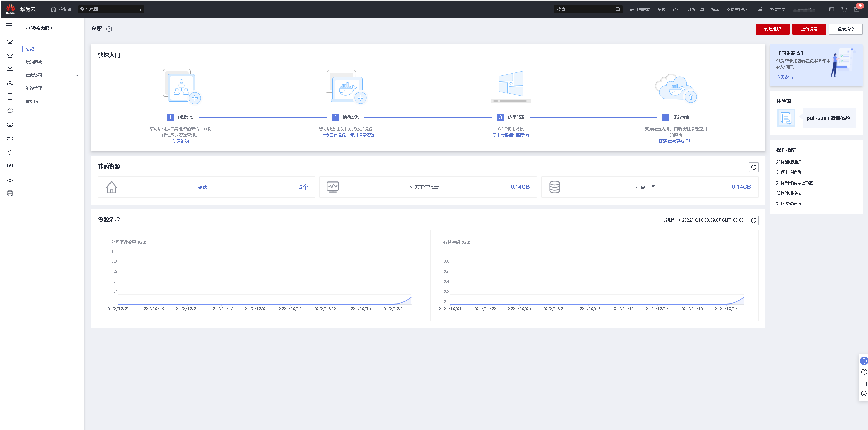Click in the top 搜索 input field
The image size is (868, 430).
[x=584, y=9]
